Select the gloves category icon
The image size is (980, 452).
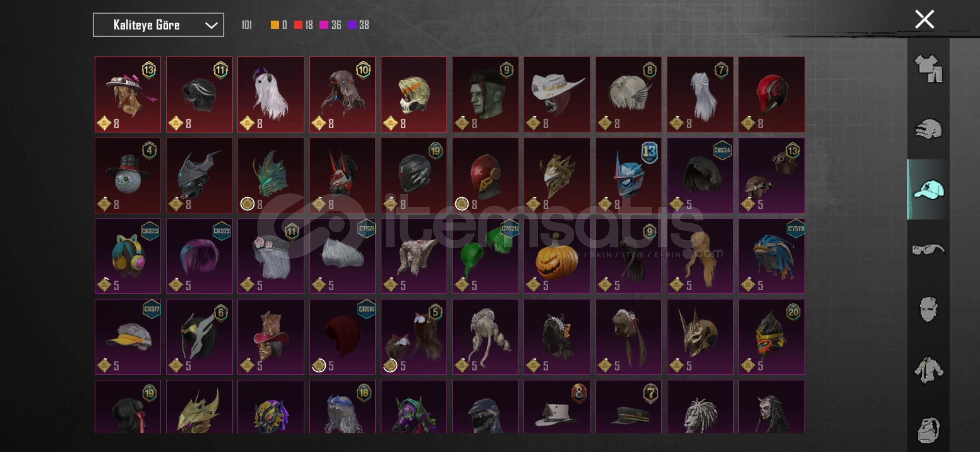pyautogui.click(x=928, y=129)
